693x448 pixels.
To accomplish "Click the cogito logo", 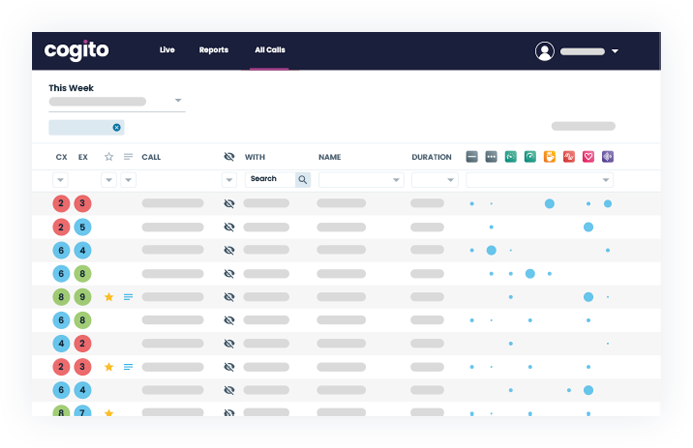I will (x=76, y=50).
